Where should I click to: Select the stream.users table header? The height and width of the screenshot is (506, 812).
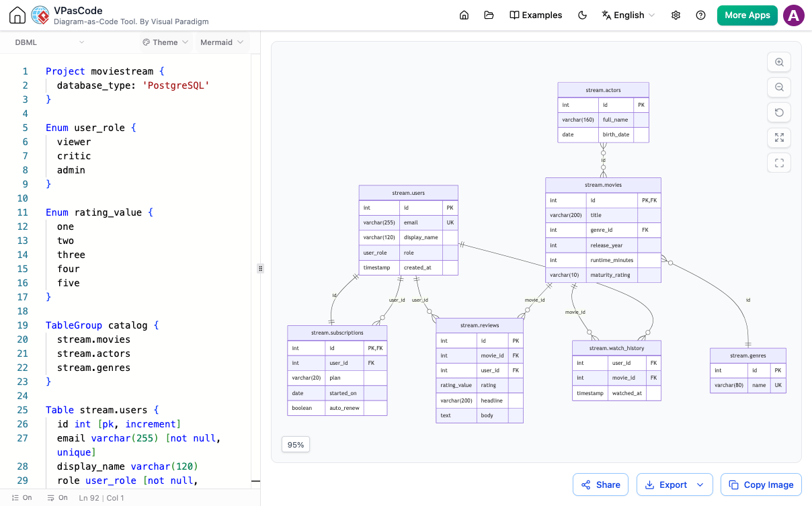[x=408, y=193]
